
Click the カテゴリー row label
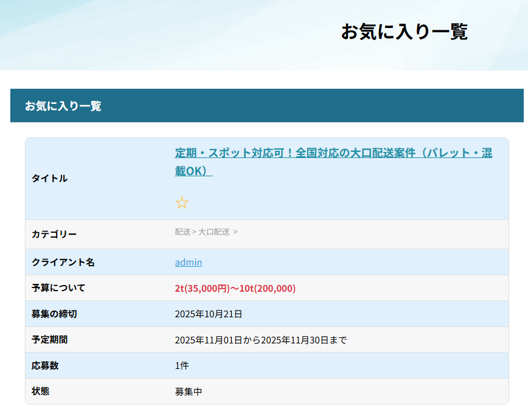[x=54, y=235]
